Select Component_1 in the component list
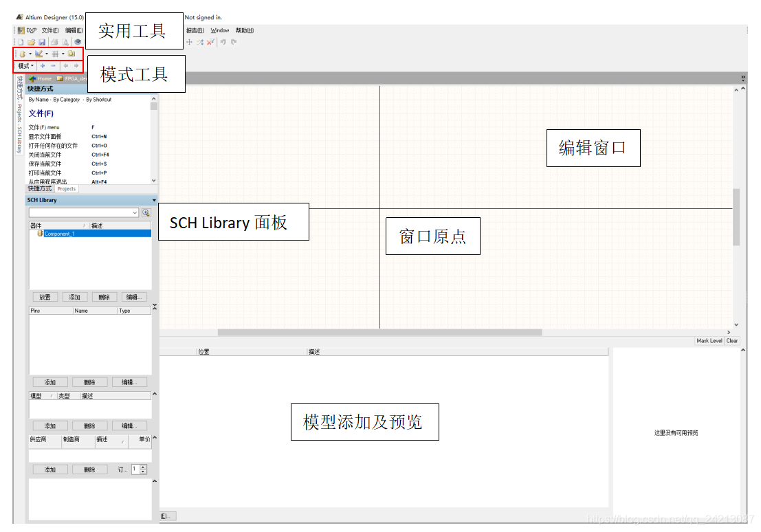 59,234
